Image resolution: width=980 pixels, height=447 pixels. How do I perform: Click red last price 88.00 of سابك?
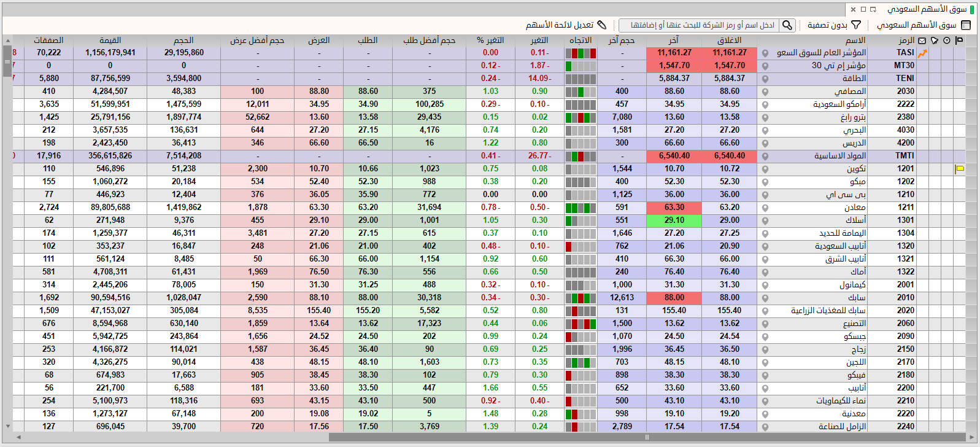pyautogui.click(x=674, y=298)
